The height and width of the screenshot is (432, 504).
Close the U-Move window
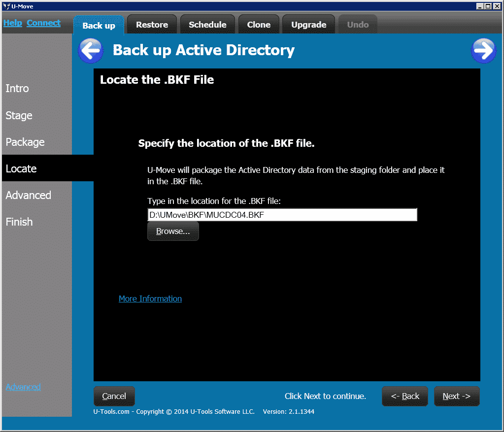(x=497, y=6)
